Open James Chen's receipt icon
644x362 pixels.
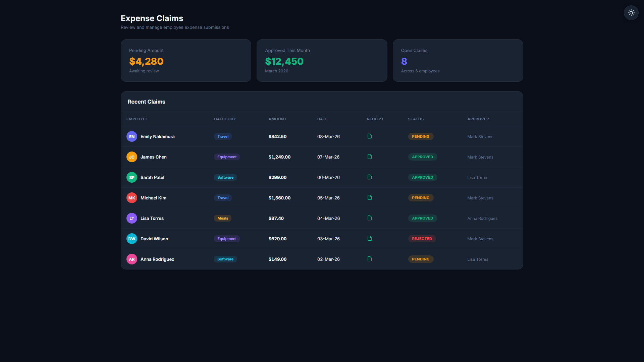[x=370, y=157]
